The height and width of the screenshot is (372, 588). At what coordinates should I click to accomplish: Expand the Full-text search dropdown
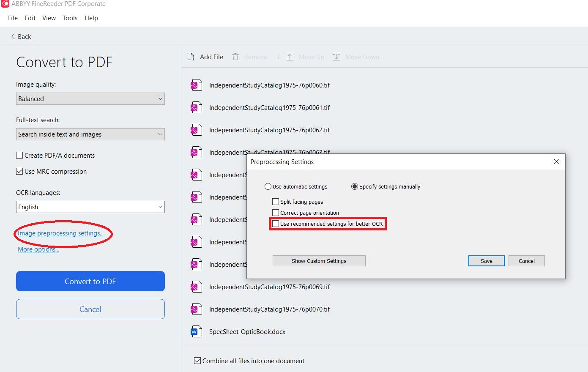point(90,134)
